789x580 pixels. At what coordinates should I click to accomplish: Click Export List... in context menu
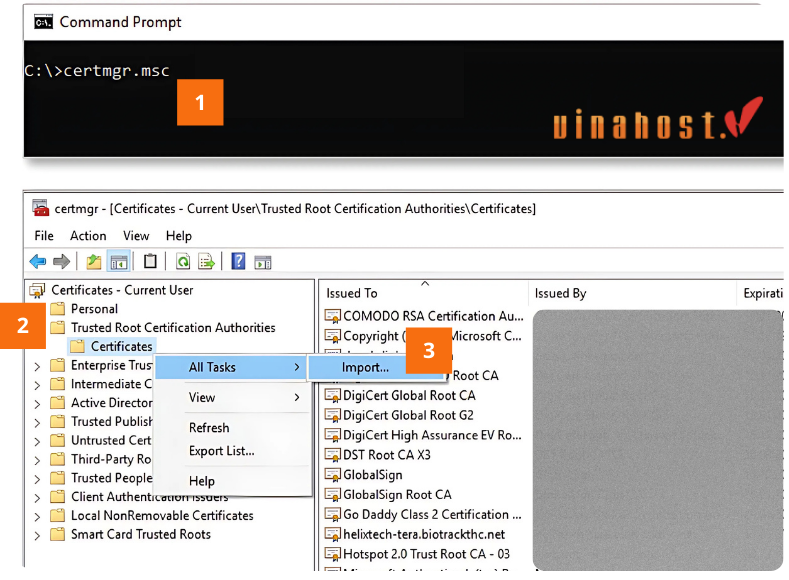coord(221,451)
